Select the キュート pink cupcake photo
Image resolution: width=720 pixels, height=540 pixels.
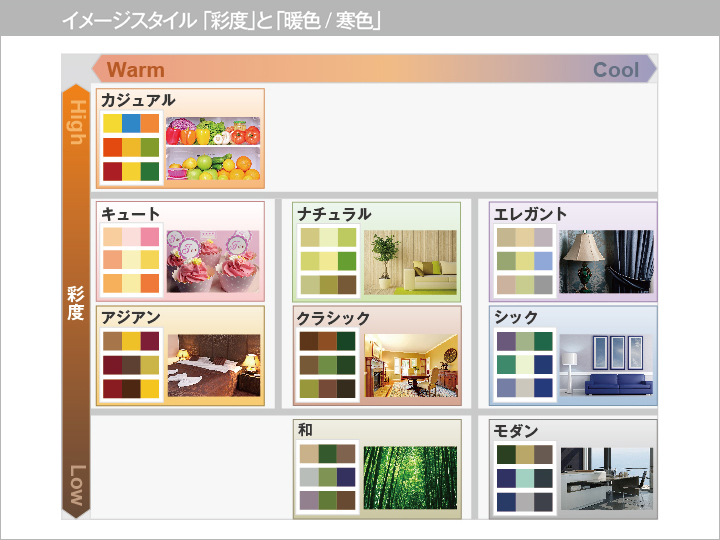click(x=213, y=261)
